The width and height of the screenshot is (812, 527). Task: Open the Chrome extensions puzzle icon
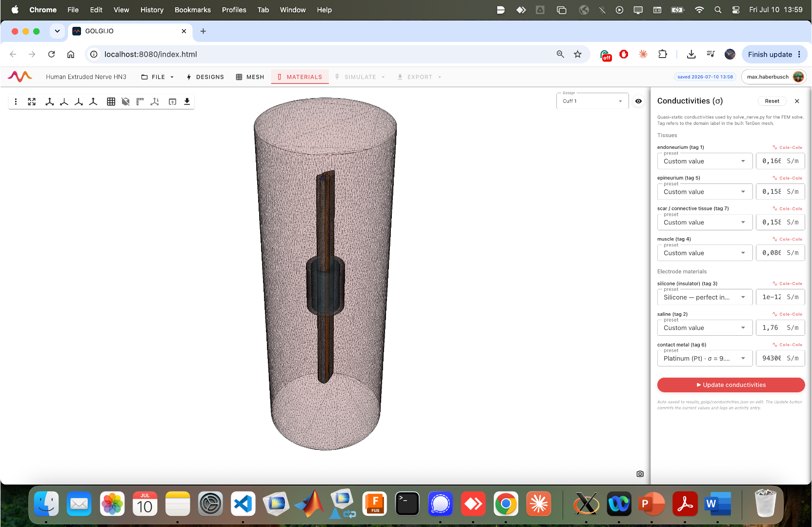tap(662, 54)
